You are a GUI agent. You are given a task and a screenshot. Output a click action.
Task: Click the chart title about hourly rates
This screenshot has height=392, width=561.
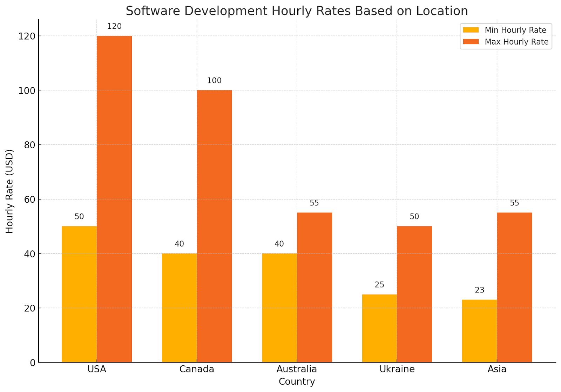(297, 11)
